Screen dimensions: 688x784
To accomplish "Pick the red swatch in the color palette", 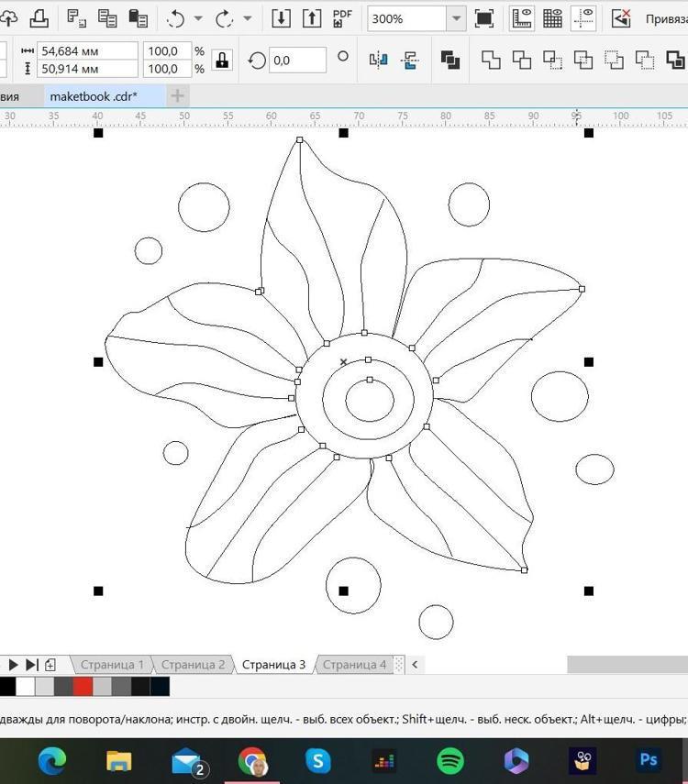I will [x=83, y=687].
